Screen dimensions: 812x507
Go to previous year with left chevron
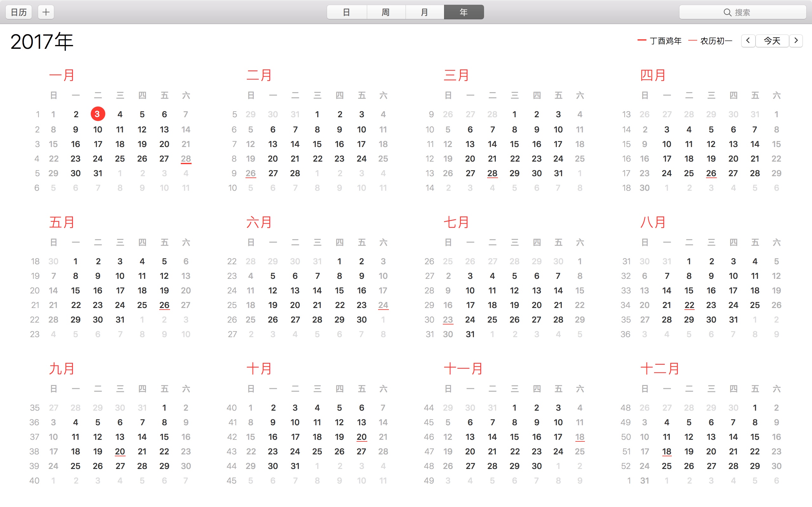point(748,41)
